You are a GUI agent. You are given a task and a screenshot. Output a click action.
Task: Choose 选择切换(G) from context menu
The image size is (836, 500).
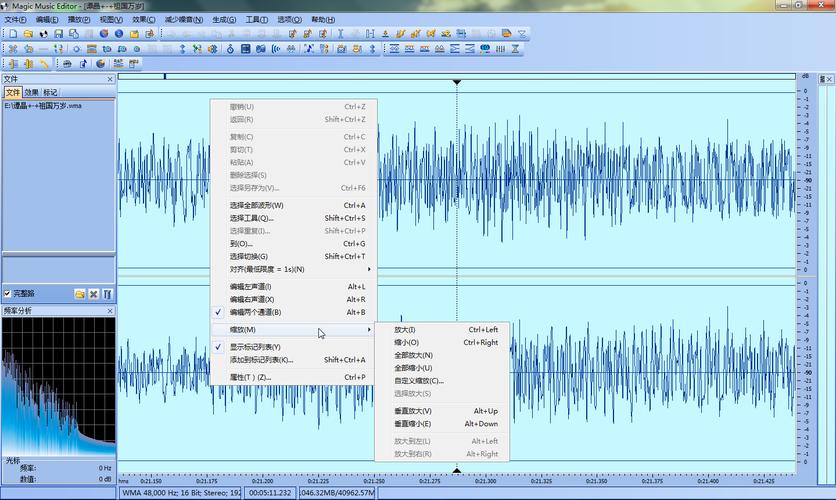pos(294,257)
